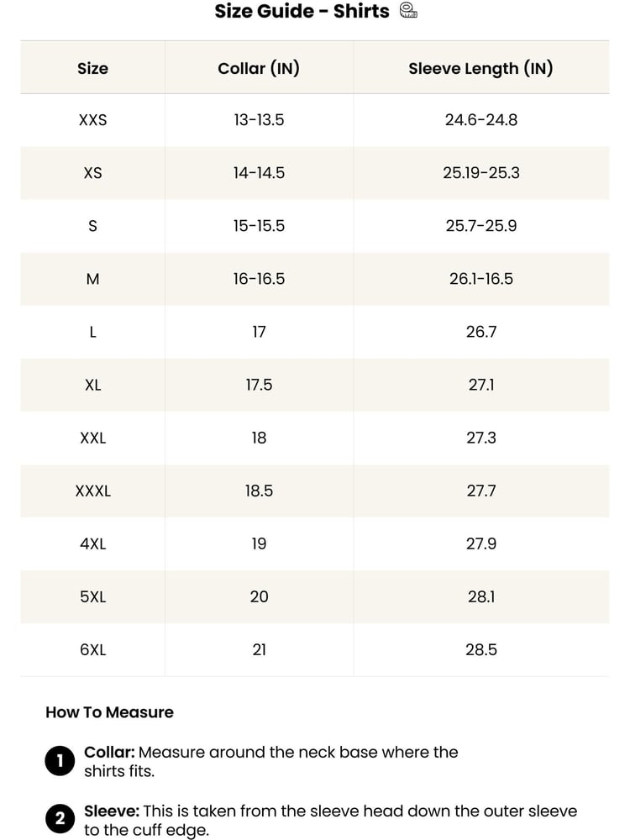
Task: Click the XXS size row label
Action: pos(92,120)
